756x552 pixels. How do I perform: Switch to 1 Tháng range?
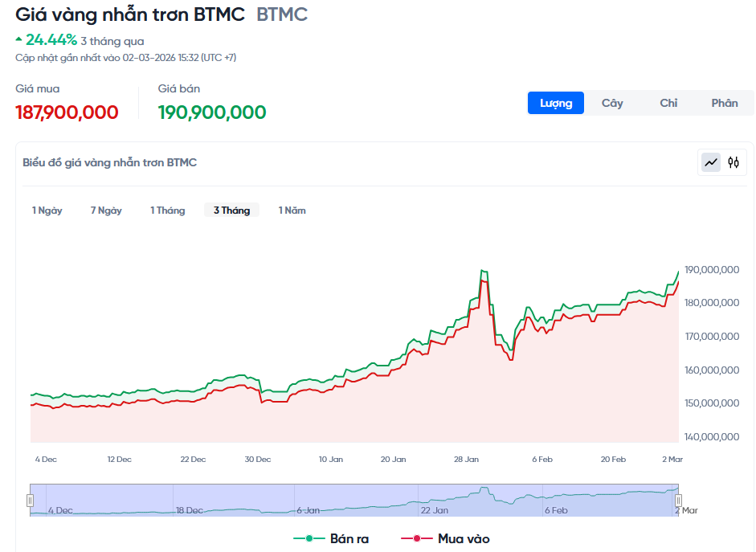(167, 211)
